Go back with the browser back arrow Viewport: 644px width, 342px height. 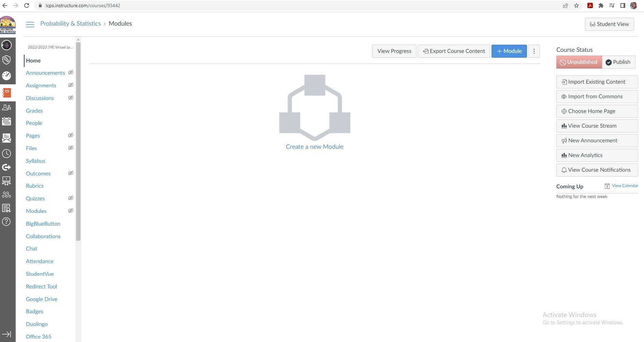(5, 5)
